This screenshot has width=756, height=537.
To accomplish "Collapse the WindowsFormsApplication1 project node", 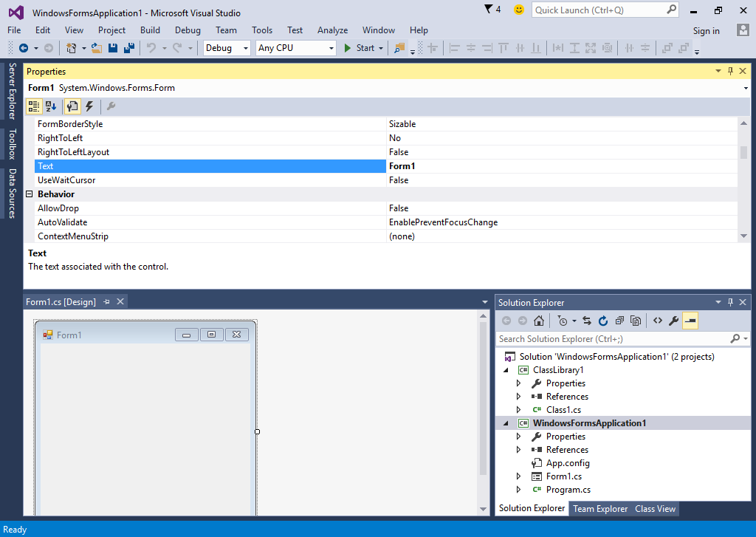I will pos(506,423).
